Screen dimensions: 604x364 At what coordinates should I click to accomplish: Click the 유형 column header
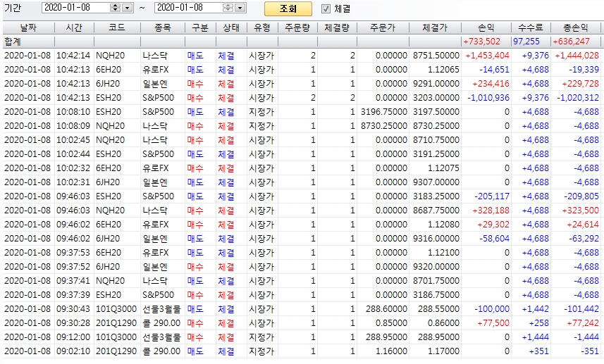[x=262, y=27]
